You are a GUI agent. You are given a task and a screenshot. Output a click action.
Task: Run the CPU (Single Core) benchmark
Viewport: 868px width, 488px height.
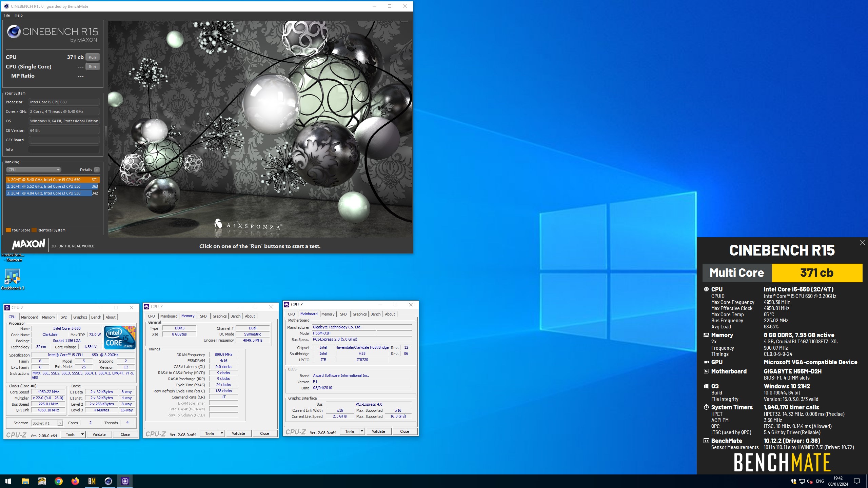pyautogui.click(x=92, y=67)
